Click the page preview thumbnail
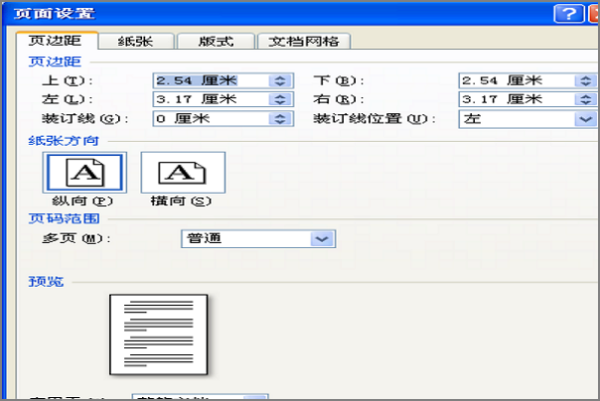This screenshot has height=401, width=600. 158,334
